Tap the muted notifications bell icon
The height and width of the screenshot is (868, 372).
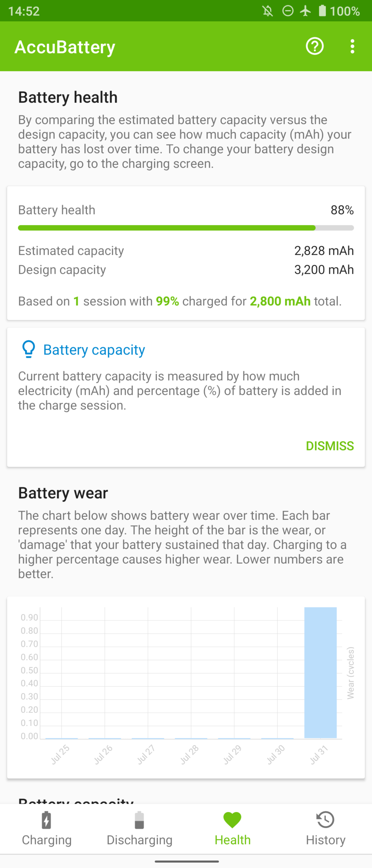268,11
